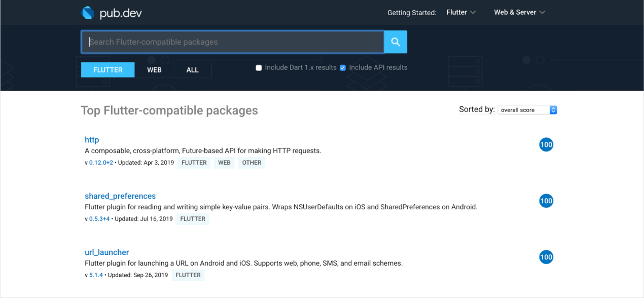The height and width of the screenshot is (298, 644).
Task: Open the Sorted by overall score dropdown
Action: 527,110
